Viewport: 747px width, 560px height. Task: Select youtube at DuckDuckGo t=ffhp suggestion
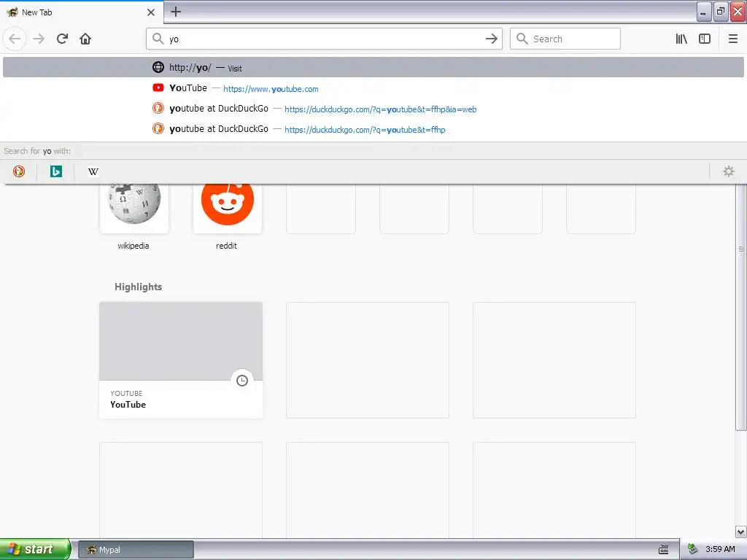[373, 129]
